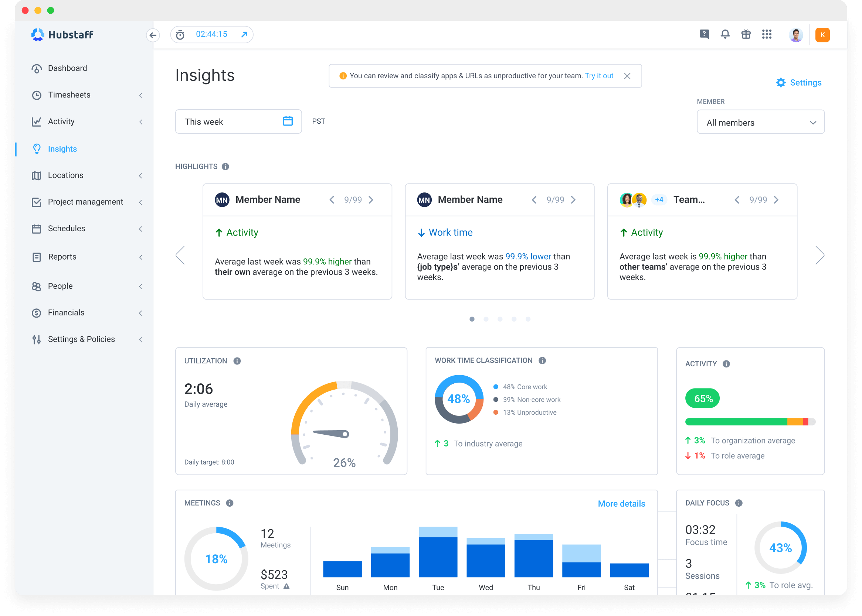Open the All members dropdown
The image size is (862, 616).
[x=760, y=122]
